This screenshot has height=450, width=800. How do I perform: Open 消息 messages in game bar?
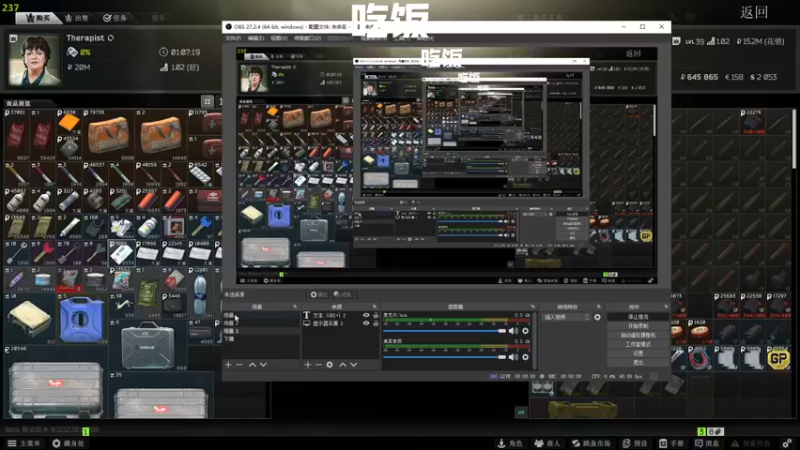707,443
